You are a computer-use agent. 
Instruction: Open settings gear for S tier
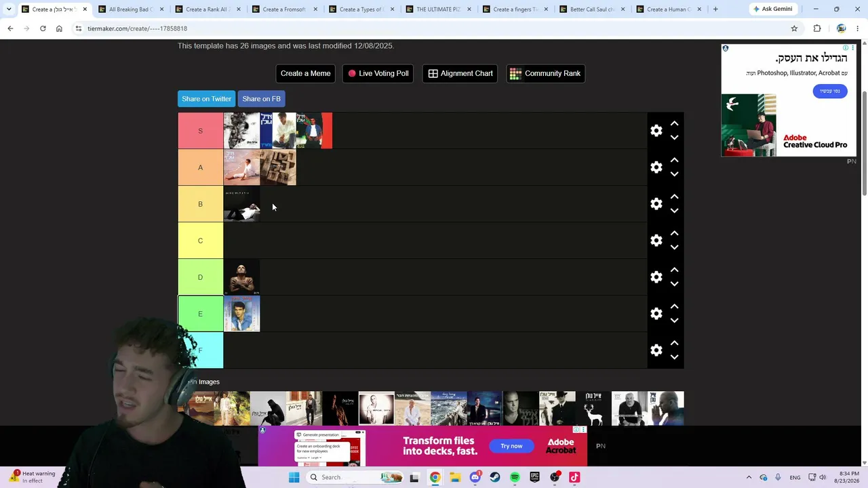pyautogui.click(x=656, y=131)
